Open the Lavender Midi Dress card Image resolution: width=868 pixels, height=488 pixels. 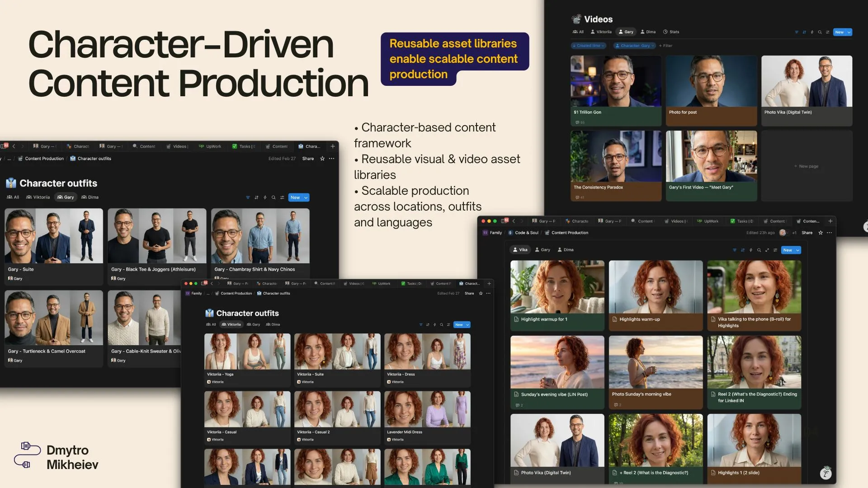(427, 418)
